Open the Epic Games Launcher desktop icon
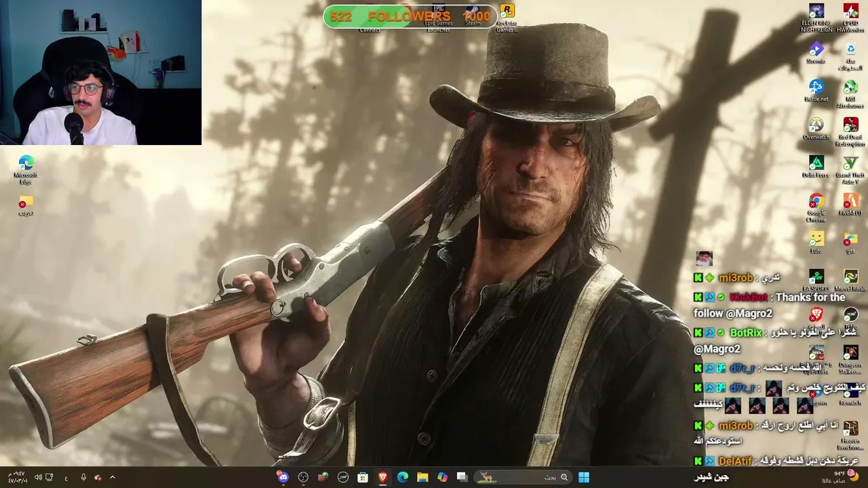Screen dimensions: 868x488 pos(438,18)
